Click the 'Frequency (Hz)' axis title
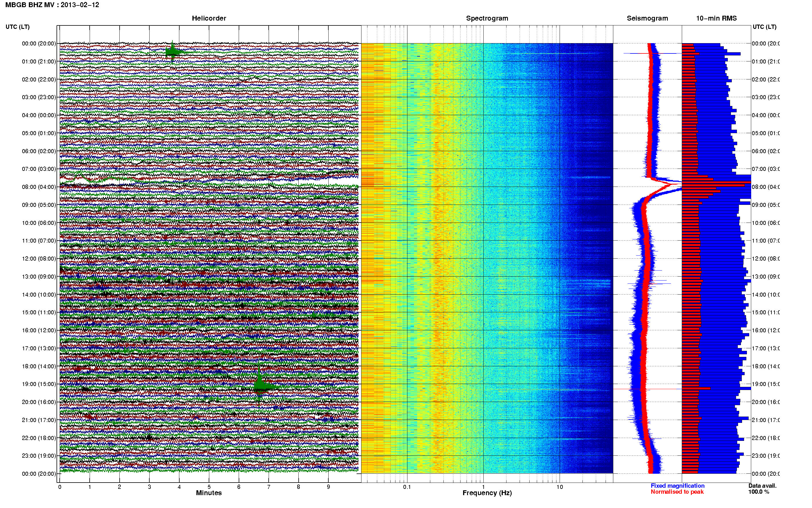The image size is (812, 508). (487, 493)
